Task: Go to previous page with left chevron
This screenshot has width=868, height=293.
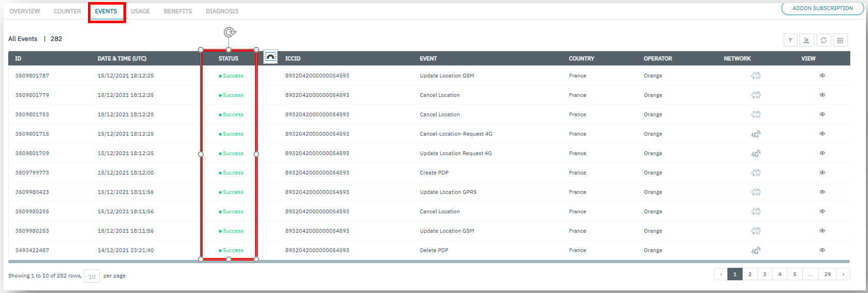Action: point(721,274)
